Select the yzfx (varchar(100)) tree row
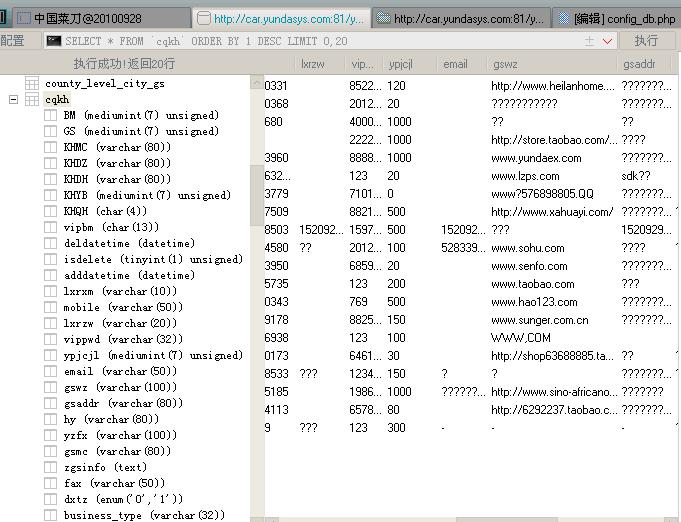Image resolution: width=681 pixels, height=522 pixels. (x=120, y=435)
